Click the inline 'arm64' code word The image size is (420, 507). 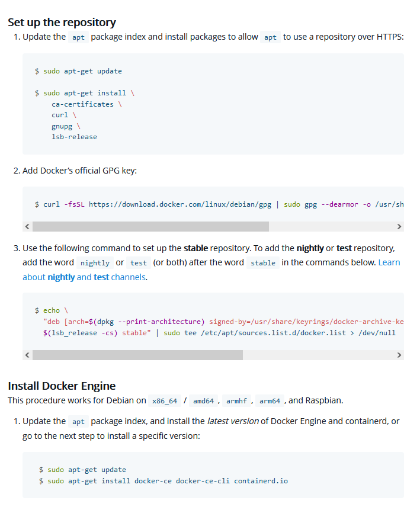[270, 401]
